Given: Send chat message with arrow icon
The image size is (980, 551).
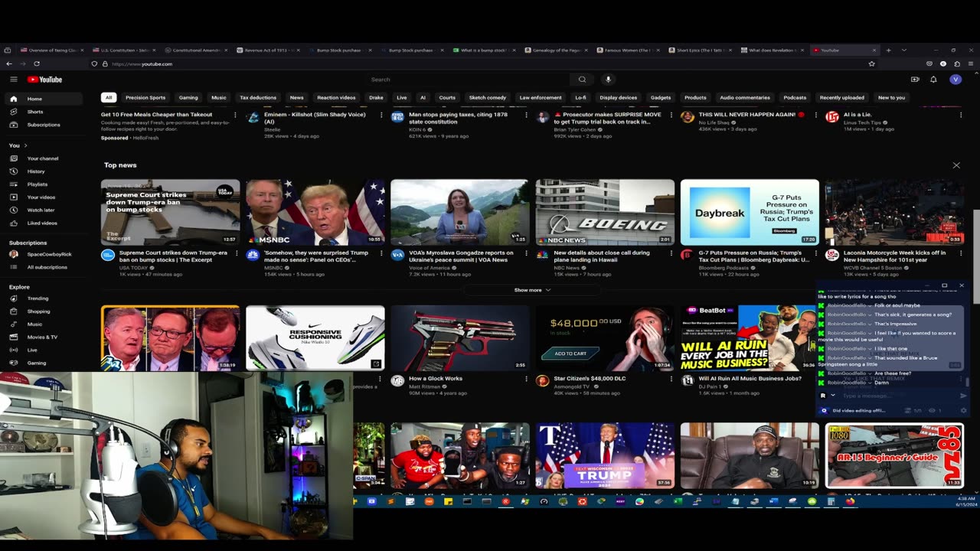Looking at the screenshot, I should pos(963,396).
